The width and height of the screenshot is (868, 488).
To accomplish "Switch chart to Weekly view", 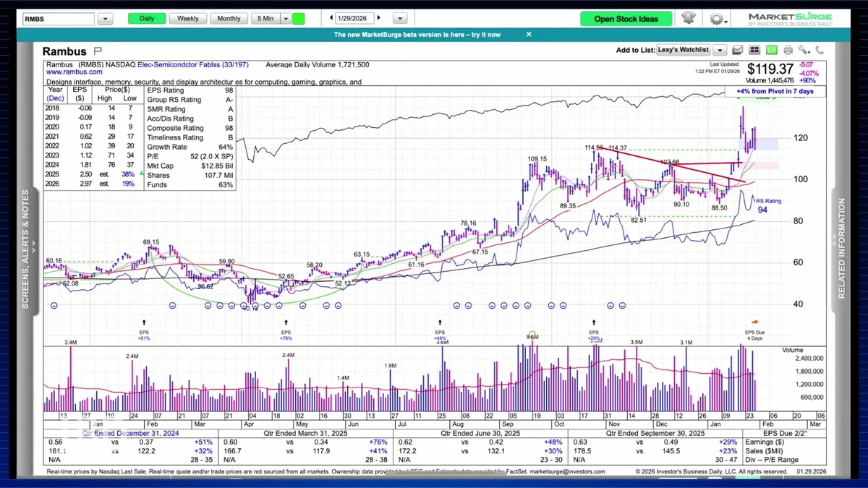I will (x=188, y=19).
